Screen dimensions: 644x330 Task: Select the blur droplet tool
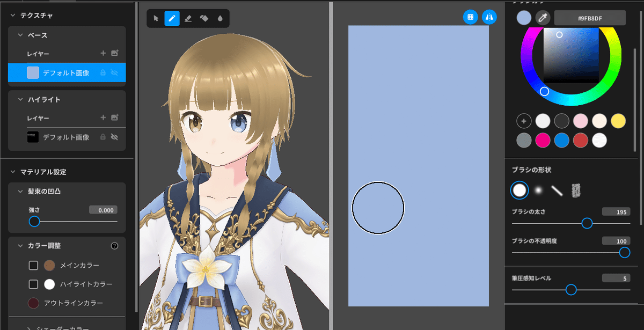pos(221,18)
